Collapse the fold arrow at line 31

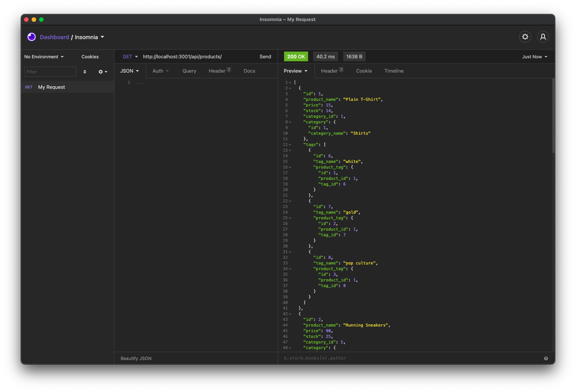[x=290, y=252]
